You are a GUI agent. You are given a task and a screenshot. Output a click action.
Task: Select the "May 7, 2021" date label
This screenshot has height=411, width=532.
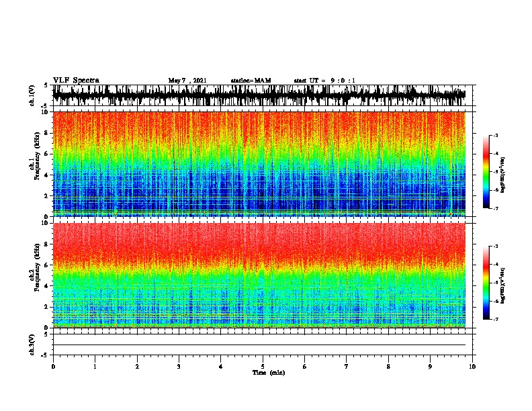click(187, 81)
